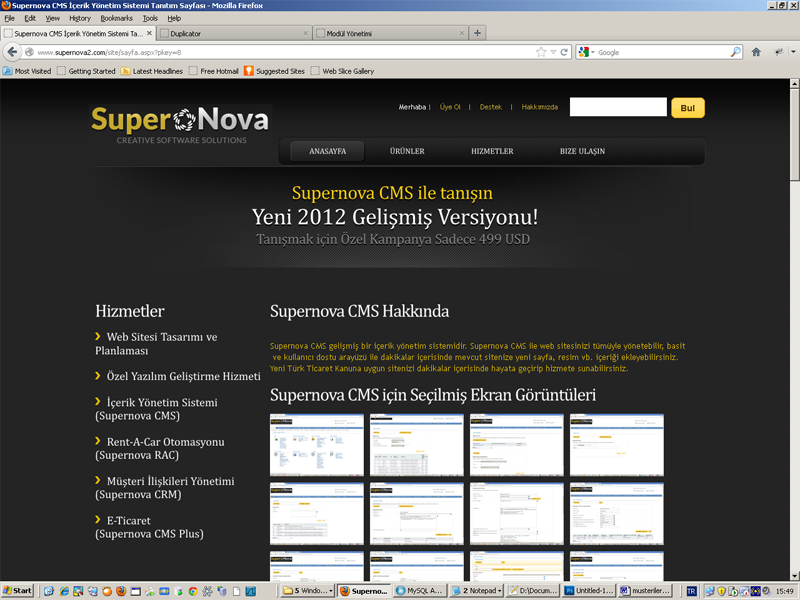Open Web Sitesi Tasarımı ve Planlaması link
Screen dimensions: 800x600
tap(156, 343)
